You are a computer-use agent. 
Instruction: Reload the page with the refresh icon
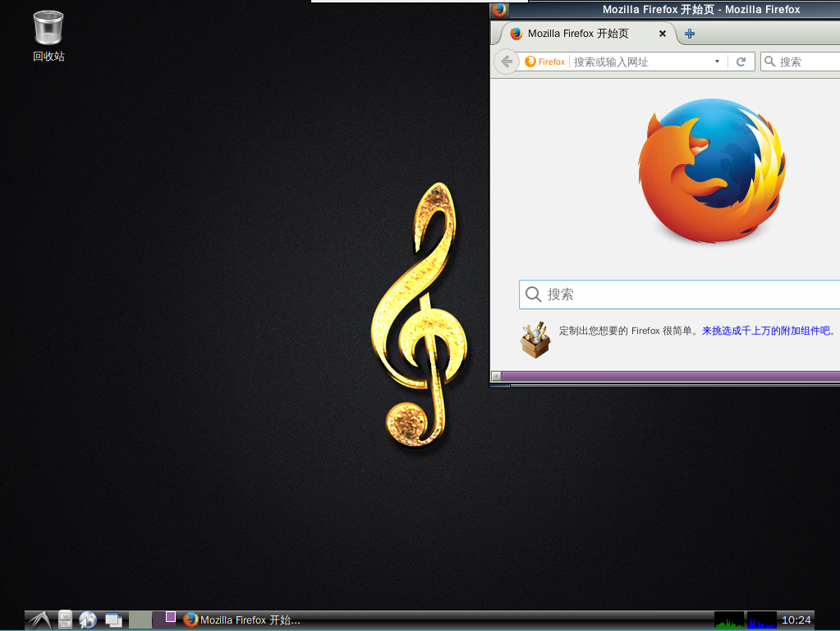point(741,62)
